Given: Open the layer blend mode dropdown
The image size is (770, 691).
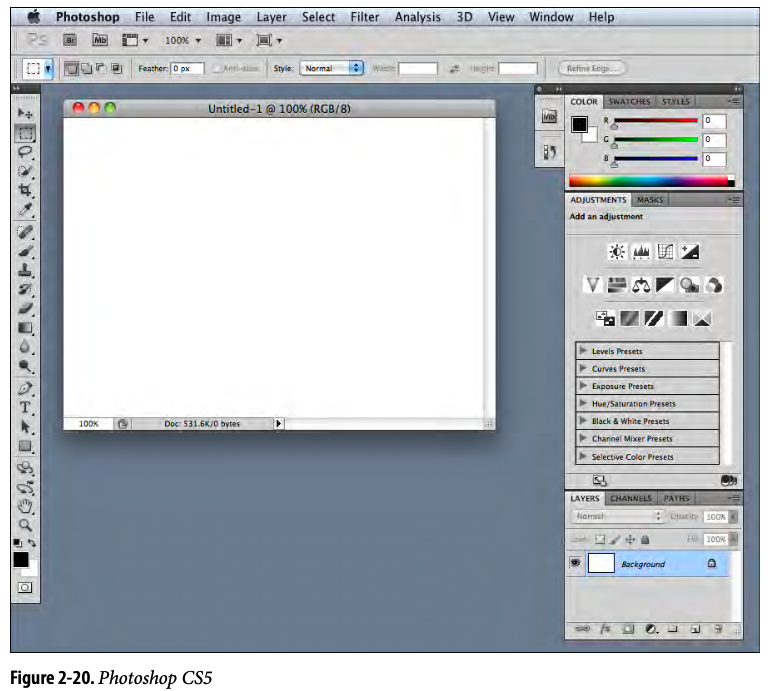Looking at the screenshot, I should [617, 516].
